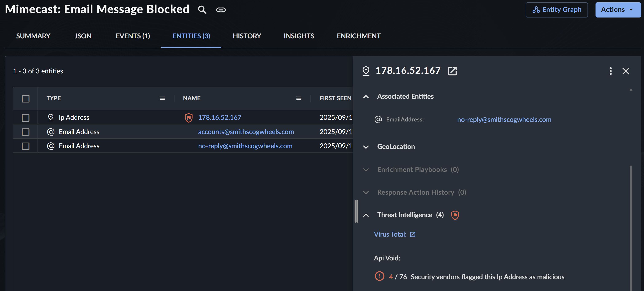Close the entity details side panel

(x=625, y=71)
